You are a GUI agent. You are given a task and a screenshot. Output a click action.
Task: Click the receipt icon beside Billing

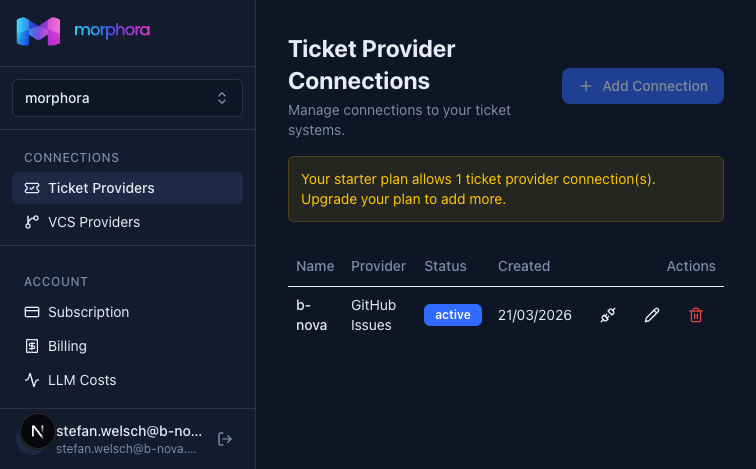point(32,346)
